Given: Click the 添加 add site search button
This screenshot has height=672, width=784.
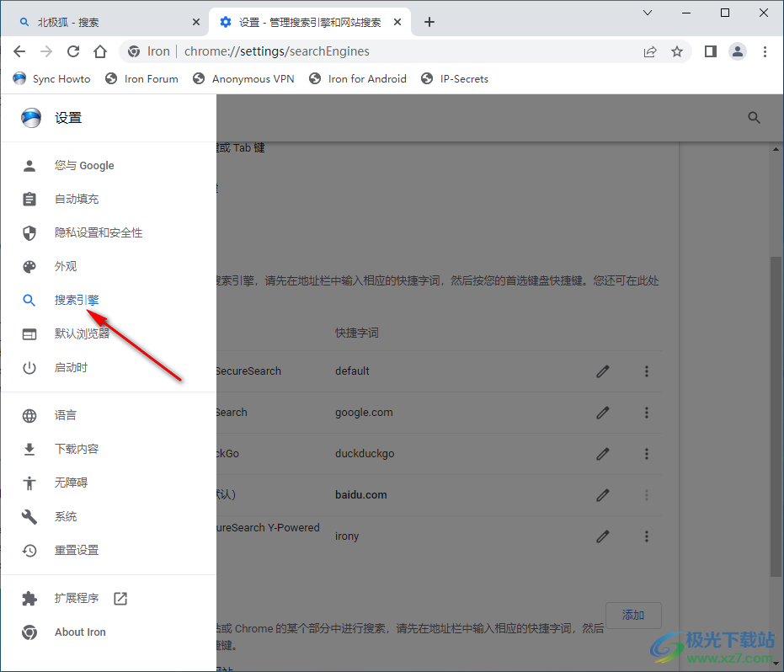Looking at the screenshot, I should 633,615.
